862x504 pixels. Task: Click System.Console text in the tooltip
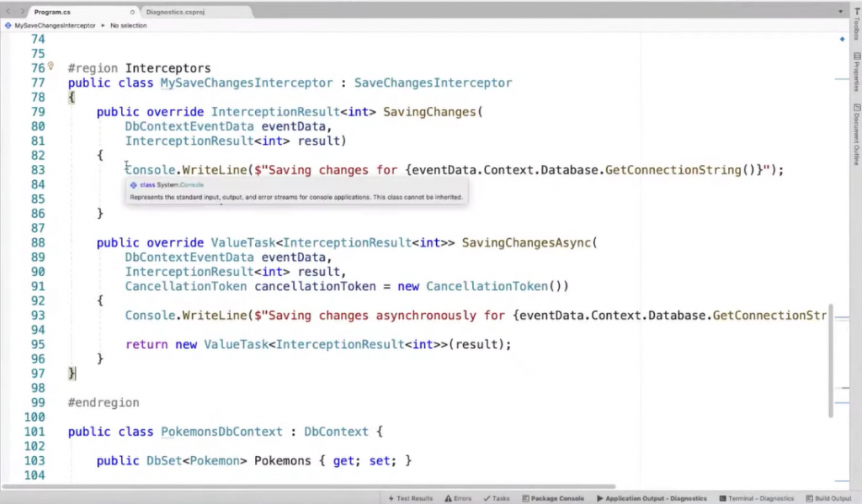pyautogui.click(x=180, y=184)
